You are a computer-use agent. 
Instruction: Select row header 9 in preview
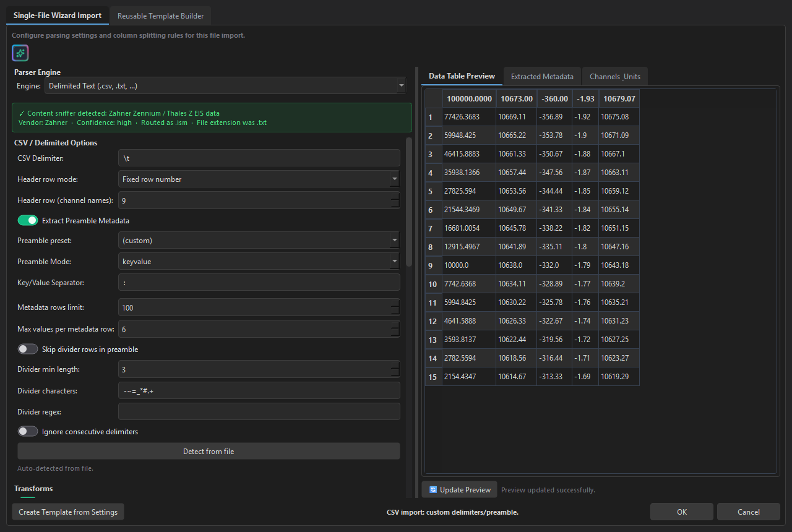[x=433, y=265]
